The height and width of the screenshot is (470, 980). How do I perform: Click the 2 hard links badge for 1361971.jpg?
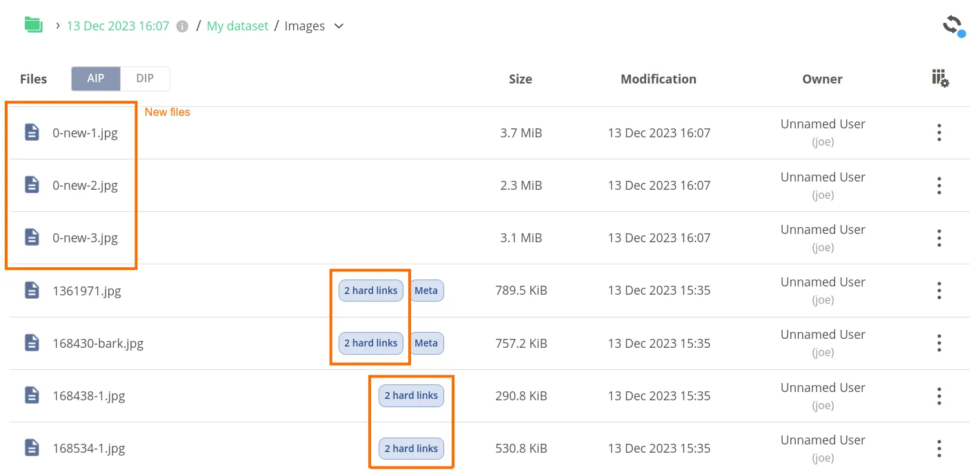pyautogui.click(x=371, y=291)
